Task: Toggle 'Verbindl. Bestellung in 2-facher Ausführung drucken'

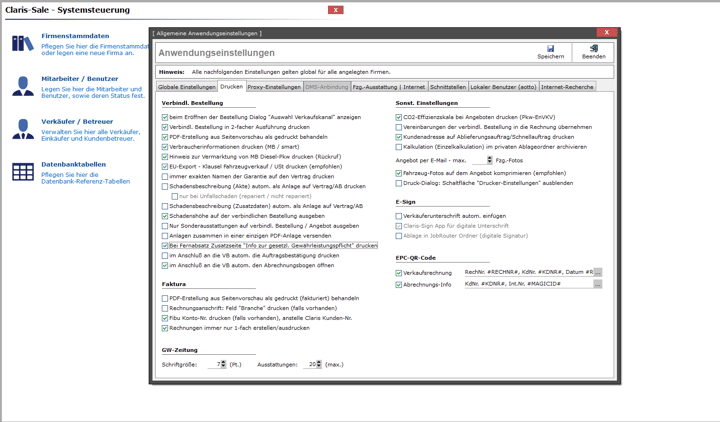Action: click(165, 127)
